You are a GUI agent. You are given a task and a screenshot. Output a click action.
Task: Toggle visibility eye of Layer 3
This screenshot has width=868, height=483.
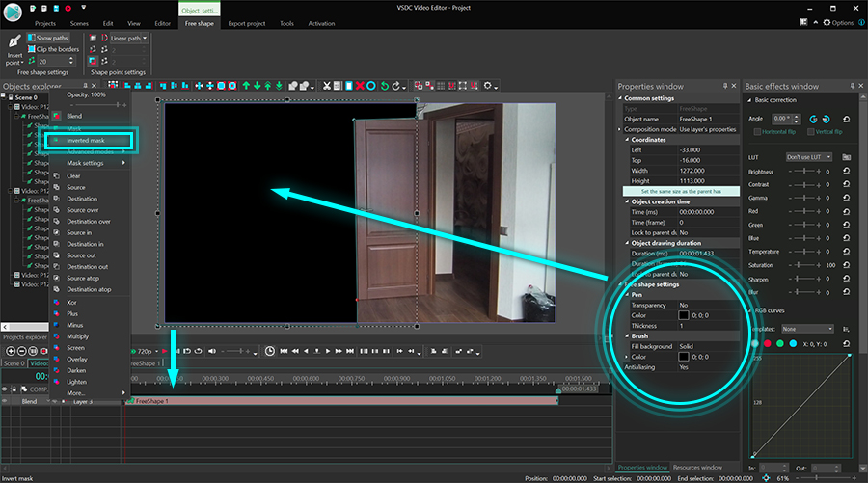tap(5, 401)
